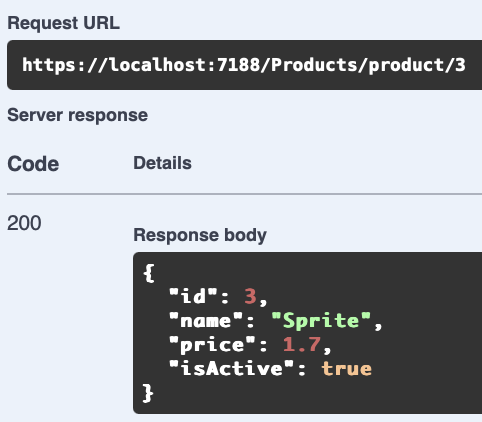Click the "name": "Sprite" line
This screenshot has width=482, height=422.
pos(275,321)
